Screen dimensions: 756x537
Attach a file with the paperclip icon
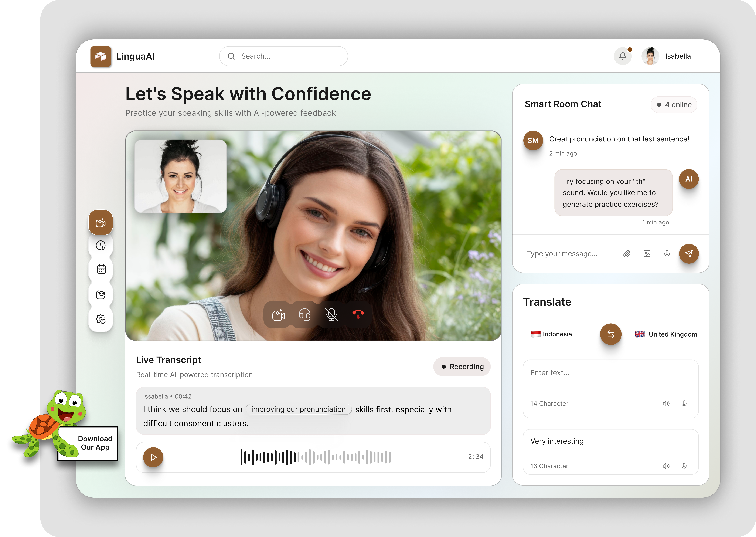[627, 254]
